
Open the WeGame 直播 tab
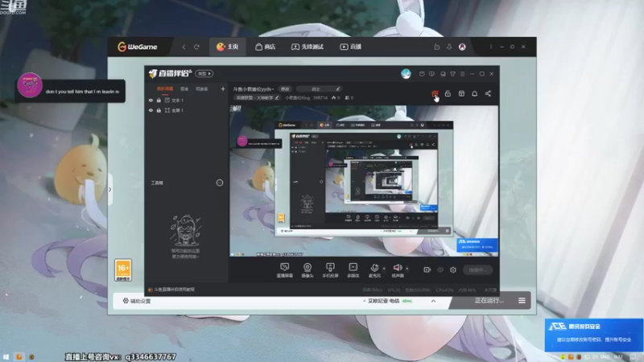click(x=351, y=47)
